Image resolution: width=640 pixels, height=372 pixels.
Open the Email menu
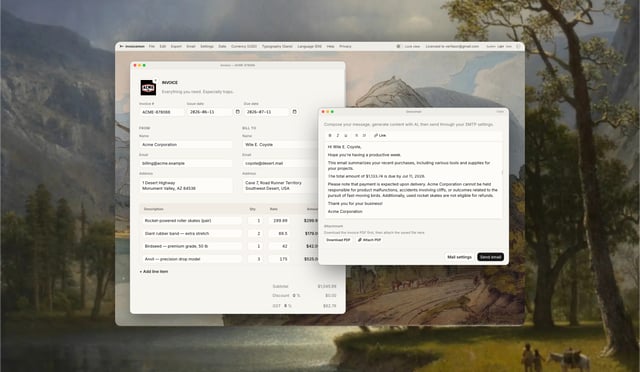click(x=191, y=47)
